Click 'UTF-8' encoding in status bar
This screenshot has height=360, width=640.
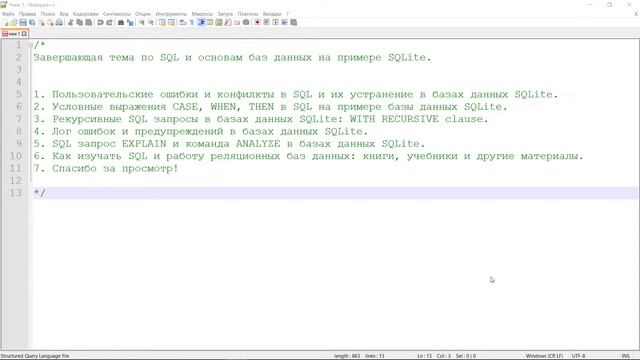578,356
